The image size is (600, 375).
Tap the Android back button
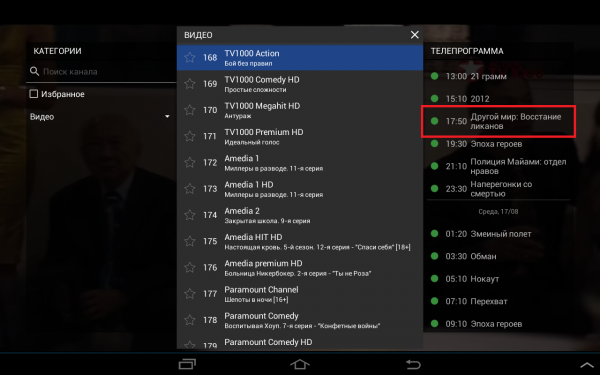click(413, 364)
